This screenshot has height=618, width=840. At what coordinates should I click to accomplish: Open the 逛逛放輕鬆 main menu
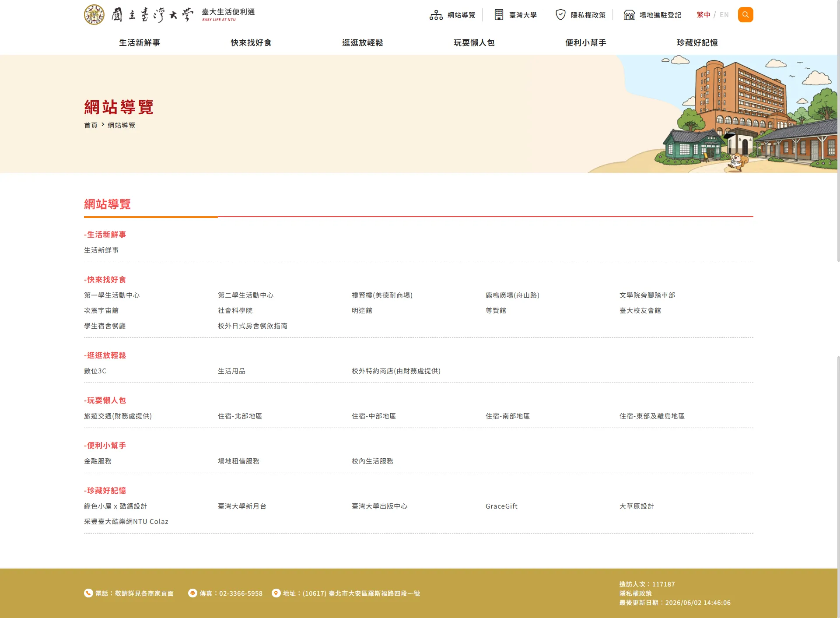(363, 42)
